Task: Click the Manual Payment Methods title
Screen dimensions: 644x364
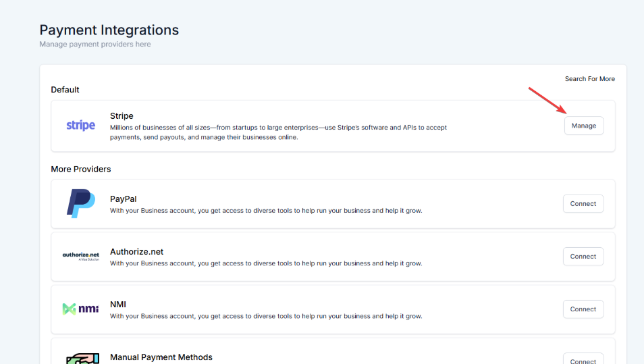Action: click(x=161, y=357)
